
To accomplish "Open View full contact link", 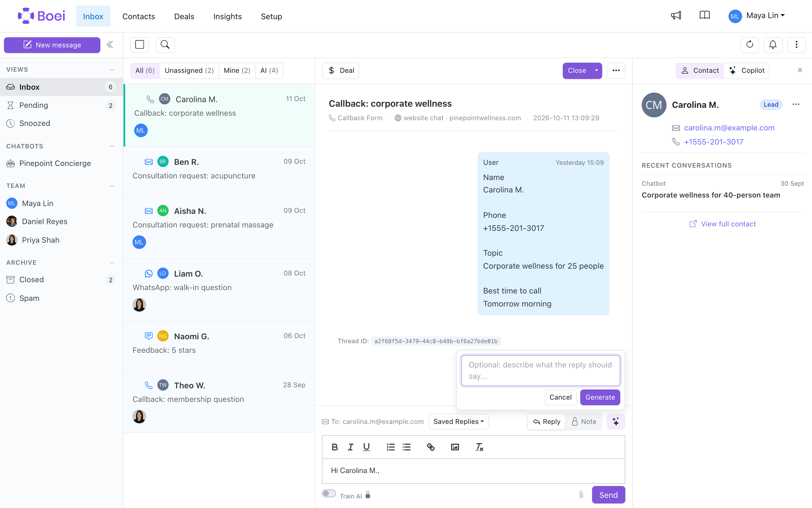I will (x=722, y=224).
